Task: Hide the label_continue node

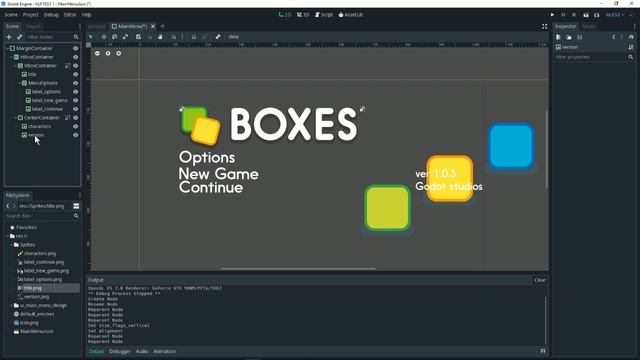Action: pyautogui.click(x=76, y=109)
